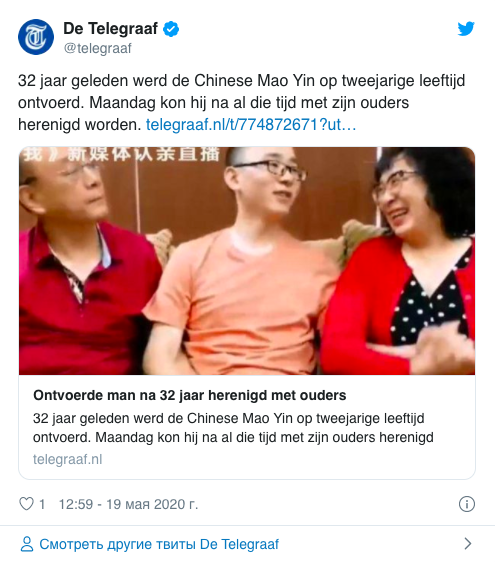
Task: Click Смотреть другие твиты De Telegraaf
Action: coord(159,544)
